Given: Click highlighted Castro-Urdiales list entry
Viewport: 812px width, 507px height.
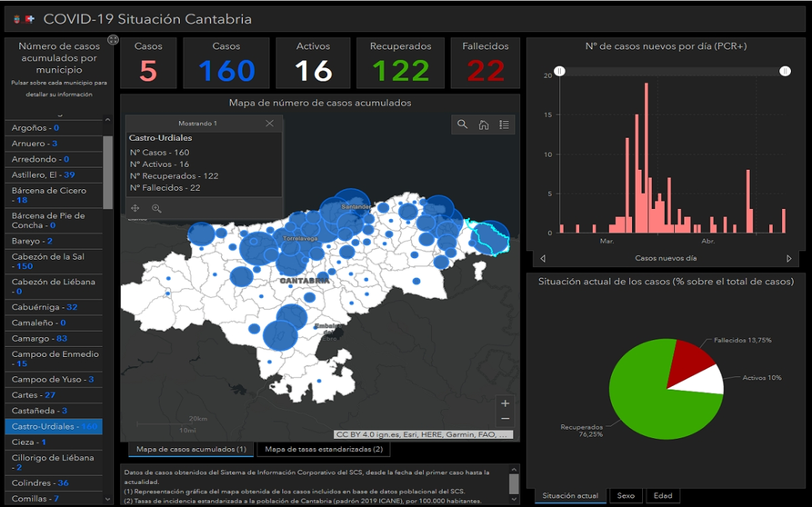Looking at the screenshot, I should click(x=54, y=426).
